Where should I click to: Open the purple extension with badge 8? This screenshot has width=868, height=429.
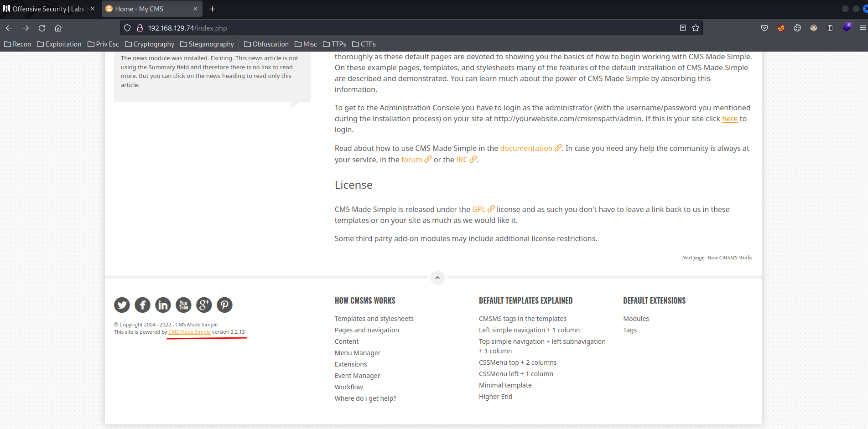coord(847,27)
